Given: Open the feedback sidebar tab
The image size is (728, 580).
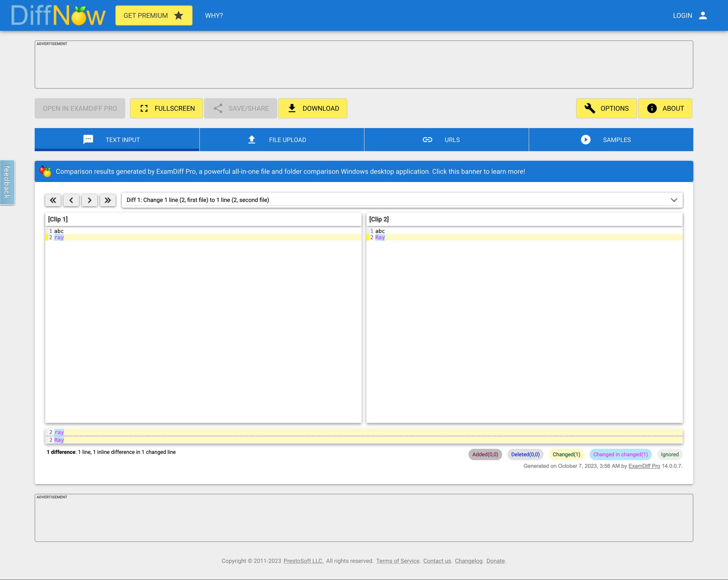Looking at the screenshot, I should click(x=7, y=182).
